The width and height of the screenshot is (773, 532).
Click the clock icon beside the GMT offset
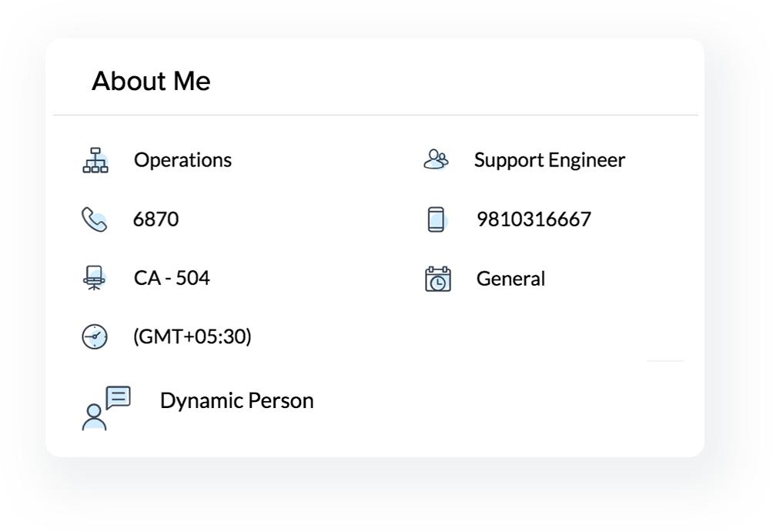pos(95,337)
